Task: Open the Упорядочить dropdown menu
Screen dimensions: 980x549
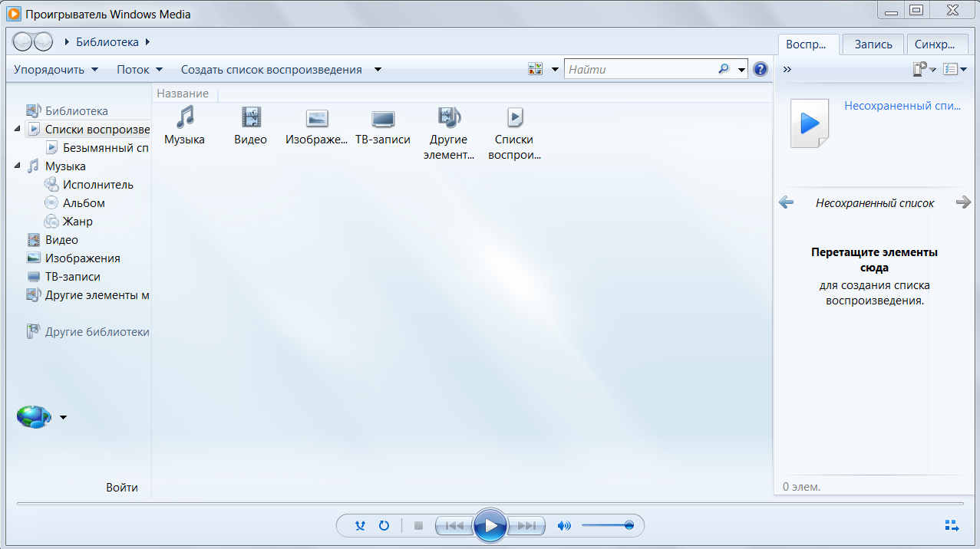Action: coord(56,69)
